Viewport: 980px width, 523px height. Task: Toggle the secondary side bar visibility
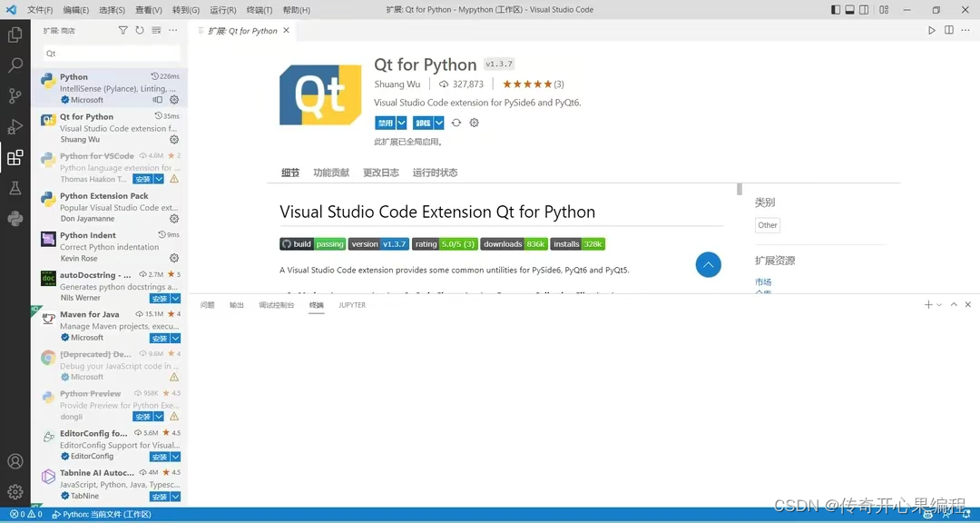point(864,9)
